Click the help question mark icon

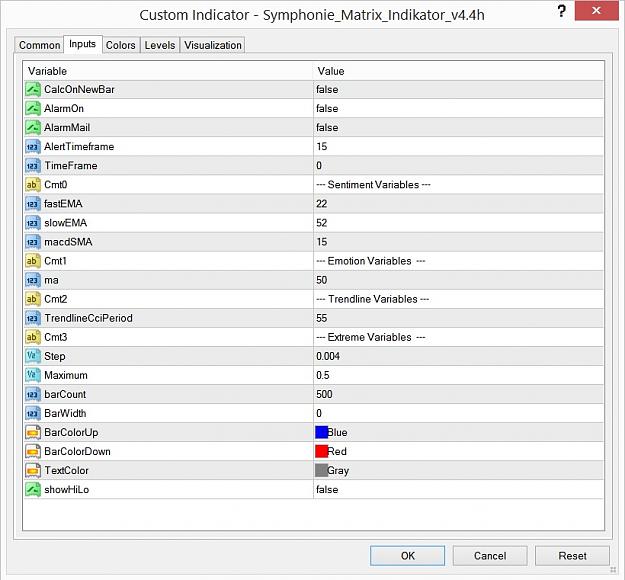pos(561,11)
